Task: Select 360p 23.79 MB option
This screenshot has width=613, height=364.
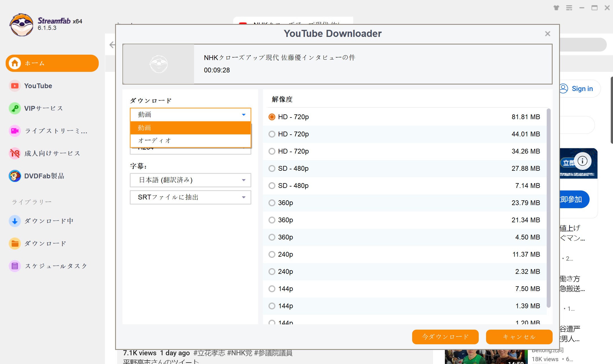Action: pyautogui.click(x=405, y=203)
